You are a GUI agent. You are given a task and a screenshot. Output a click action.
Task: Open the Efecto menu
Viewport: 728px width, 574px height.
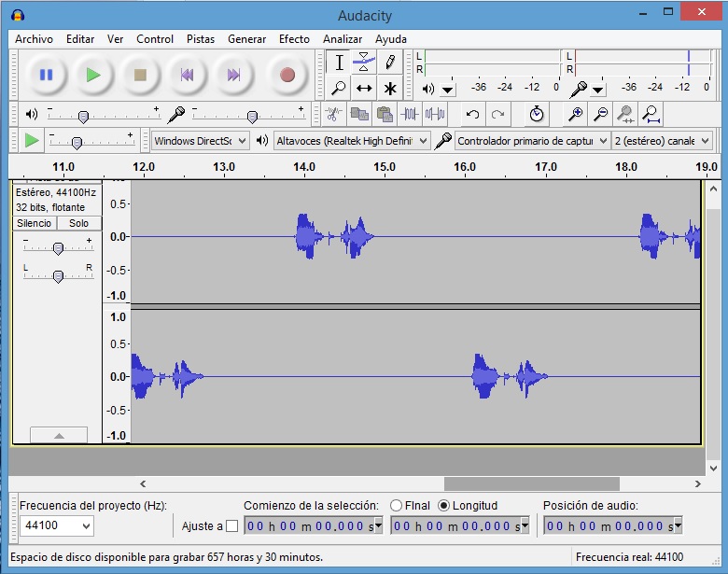(294, 39)
